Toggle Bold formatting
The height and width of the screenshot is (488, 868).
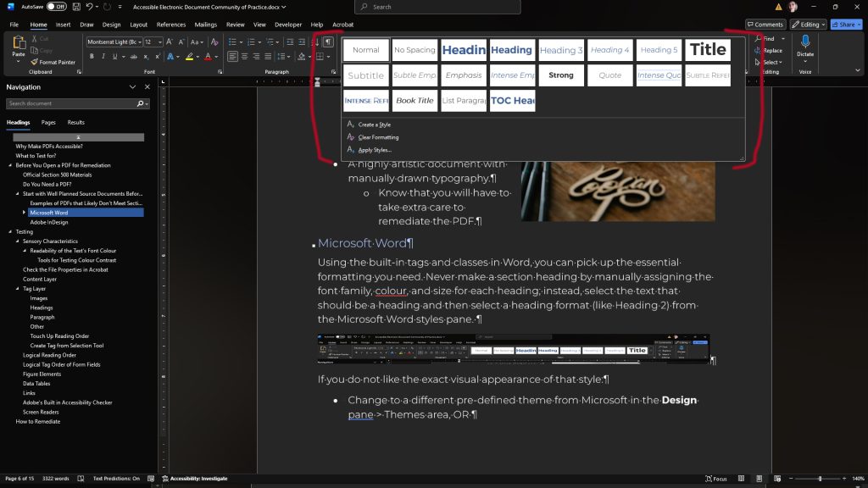(92, 57)
